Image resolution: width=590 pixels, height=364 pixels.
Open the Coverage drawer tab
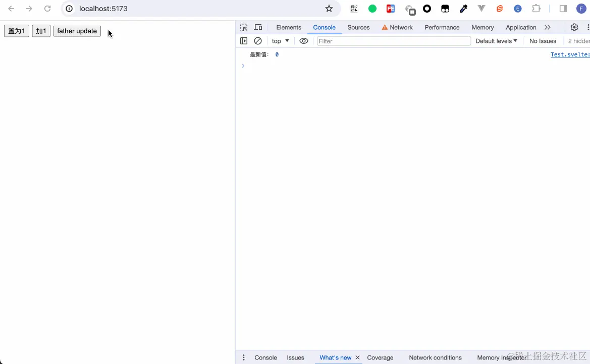380,357
